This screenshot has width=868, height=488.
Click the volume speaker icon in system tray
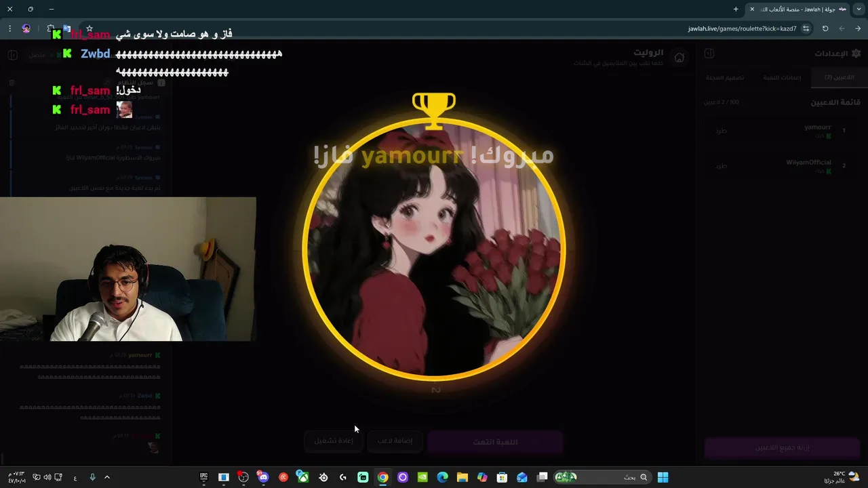[47, 477]
